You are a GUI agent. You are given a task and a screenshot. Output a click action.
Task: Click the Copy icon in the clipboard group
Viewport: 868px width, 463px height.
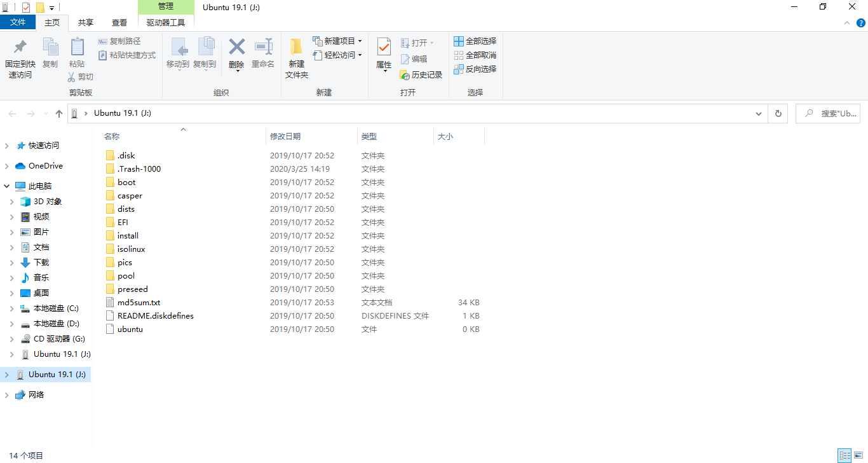click(50, 47)
